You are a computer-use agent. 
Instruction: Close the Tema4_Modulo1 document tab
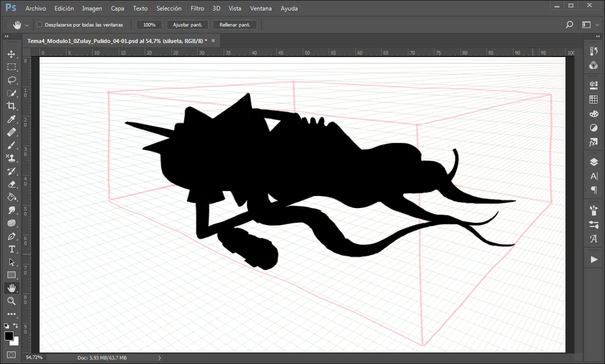point(213,40)
